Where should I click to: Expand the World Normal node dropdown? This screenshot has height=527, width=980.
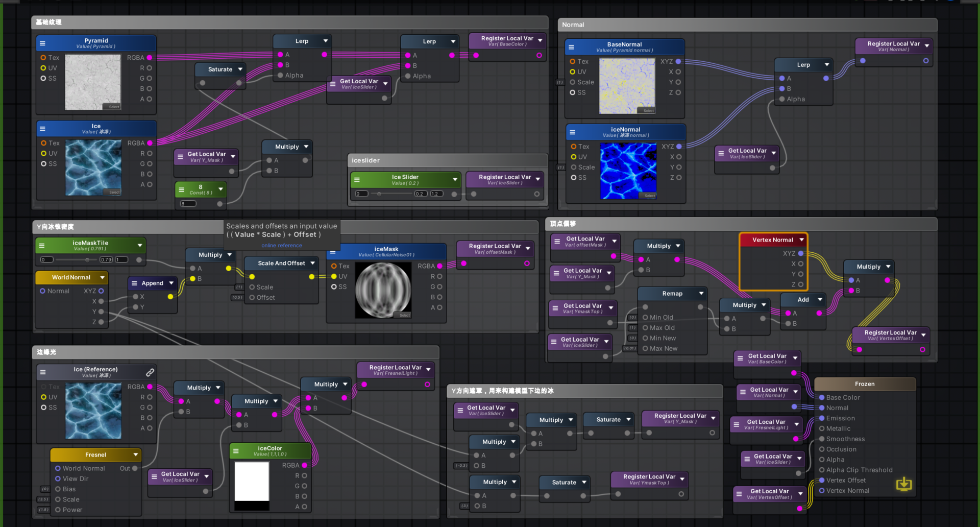(x=102, y=277)
